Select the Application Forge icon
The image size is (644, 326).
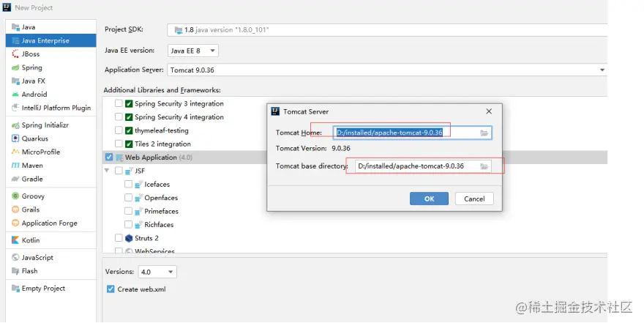15,223
